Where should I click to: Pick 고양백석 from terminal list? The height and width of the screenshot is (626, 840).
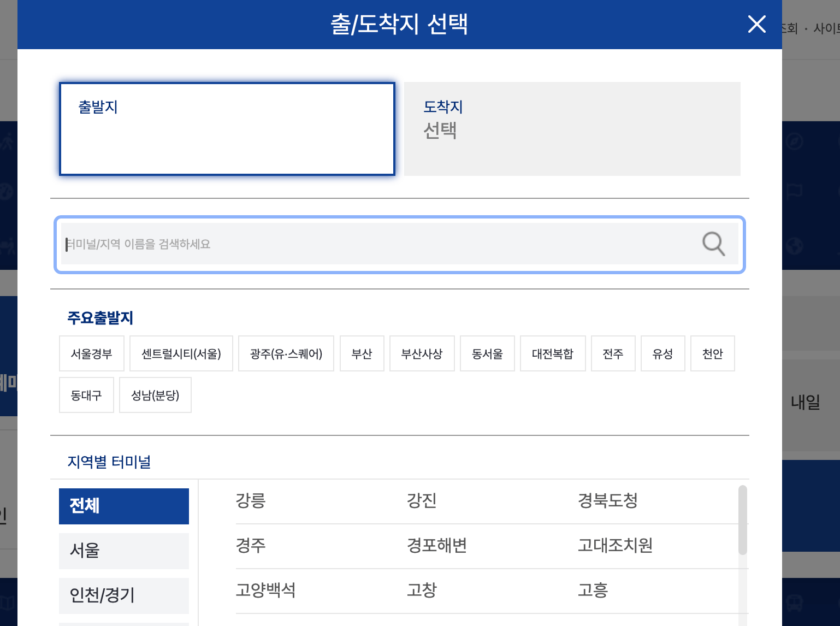click(x=265, y=590)
